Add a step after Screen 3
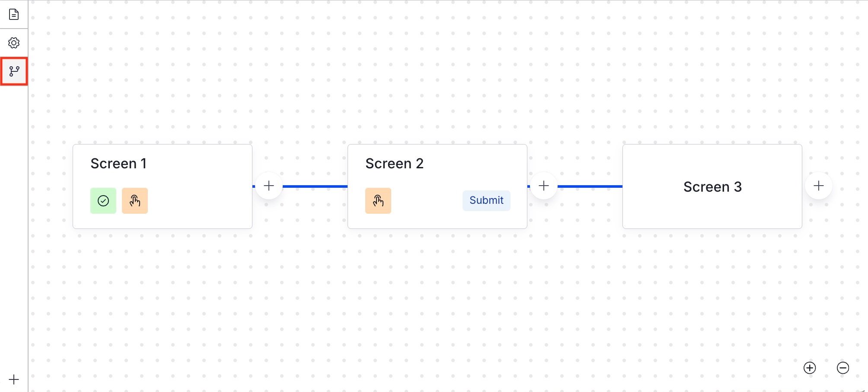This screenshot has height=392, width=868. click(819, 186)
